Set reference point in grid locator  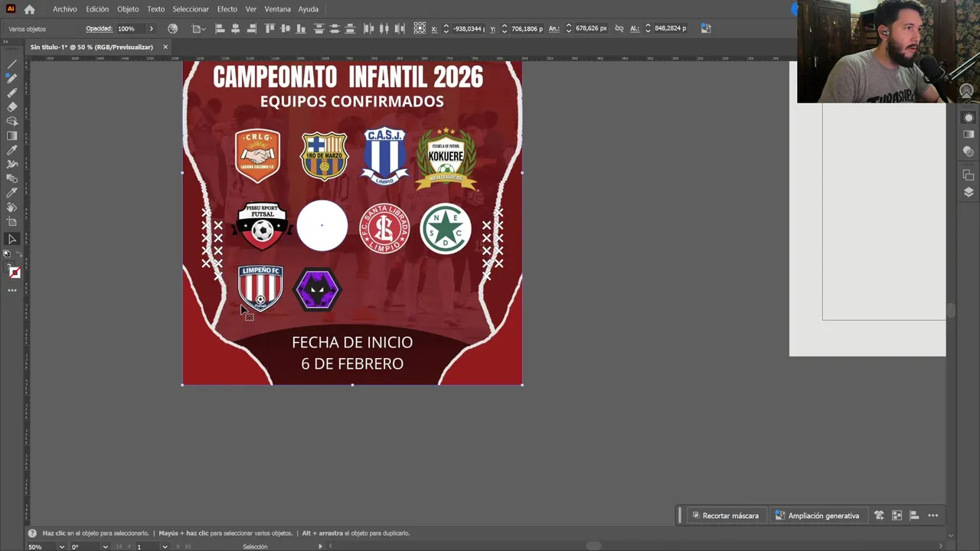[x=420, y=28]
